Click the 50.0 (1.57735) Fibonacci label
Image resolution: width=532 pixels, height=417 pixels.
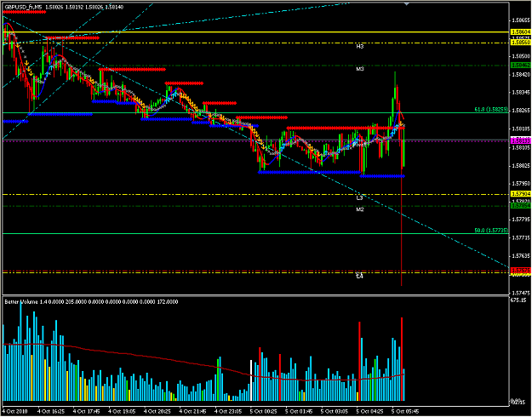coord(491,231)
